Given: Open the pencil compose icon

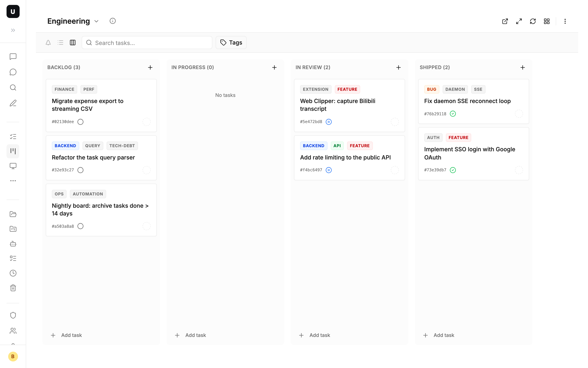Looking at the screenshot, I should tap(13, 103).
